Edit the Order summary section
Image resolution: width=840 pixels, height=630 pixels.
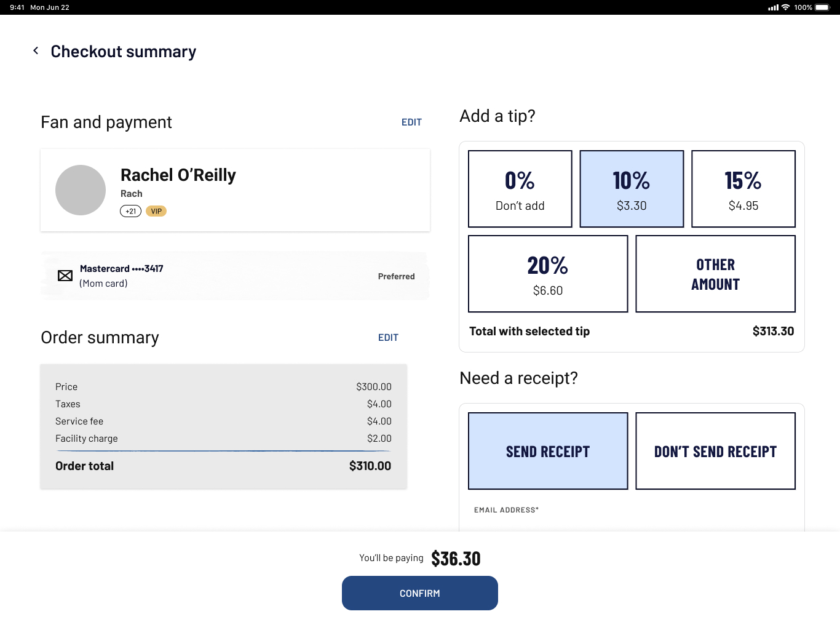(388, 338)
